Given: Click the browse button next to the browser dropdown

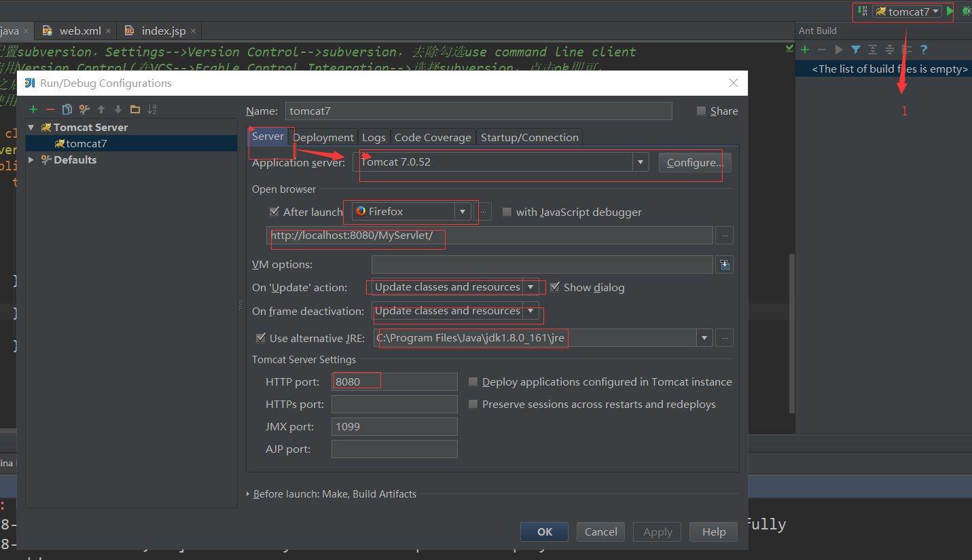Looking at the screenshot, I should click(484, 212).
